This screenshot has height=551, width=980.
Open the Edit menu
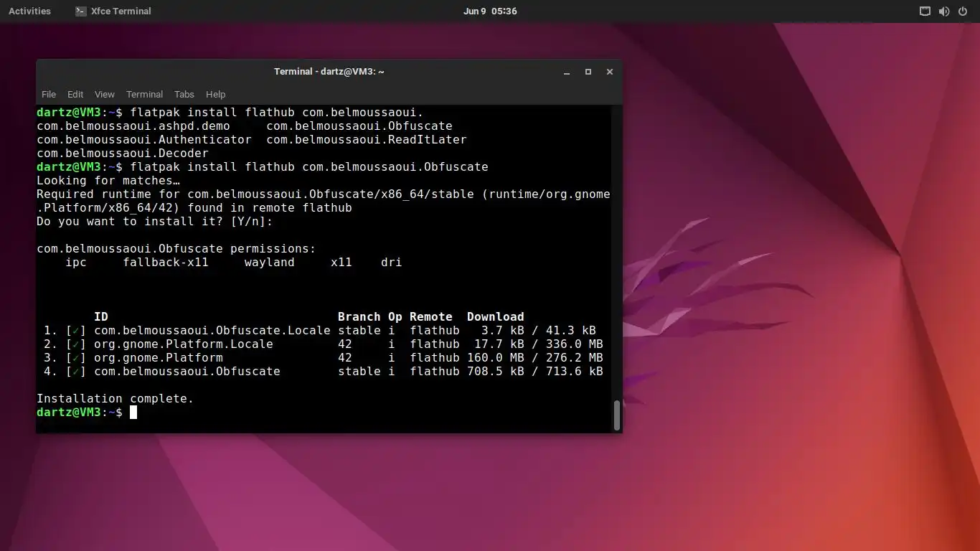75,94
